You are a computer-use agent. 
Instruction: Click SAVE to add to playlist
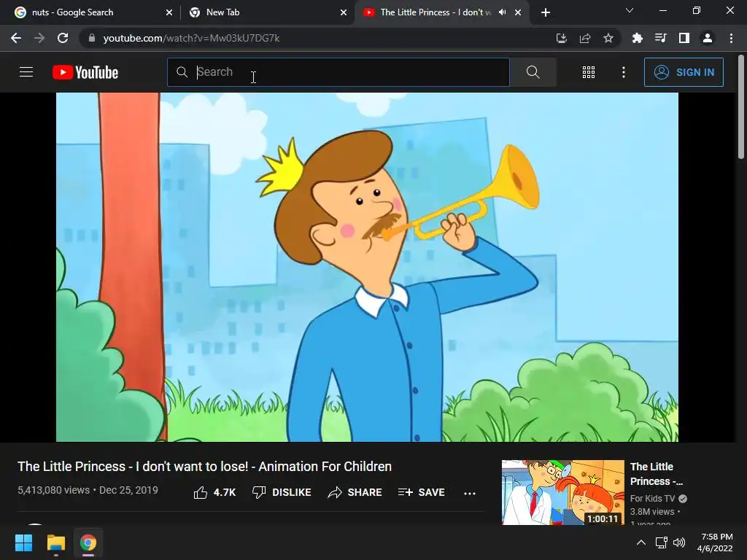(421, 492)
